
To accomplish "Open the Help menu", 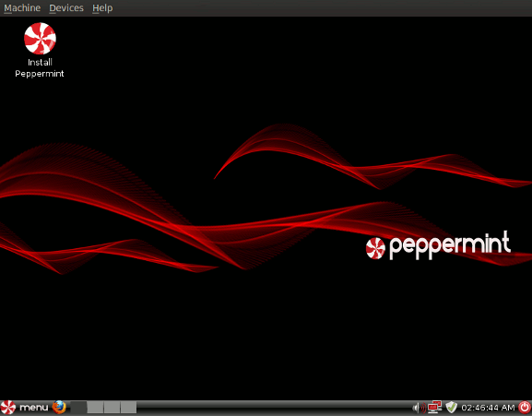I will (x=102, y=7).
